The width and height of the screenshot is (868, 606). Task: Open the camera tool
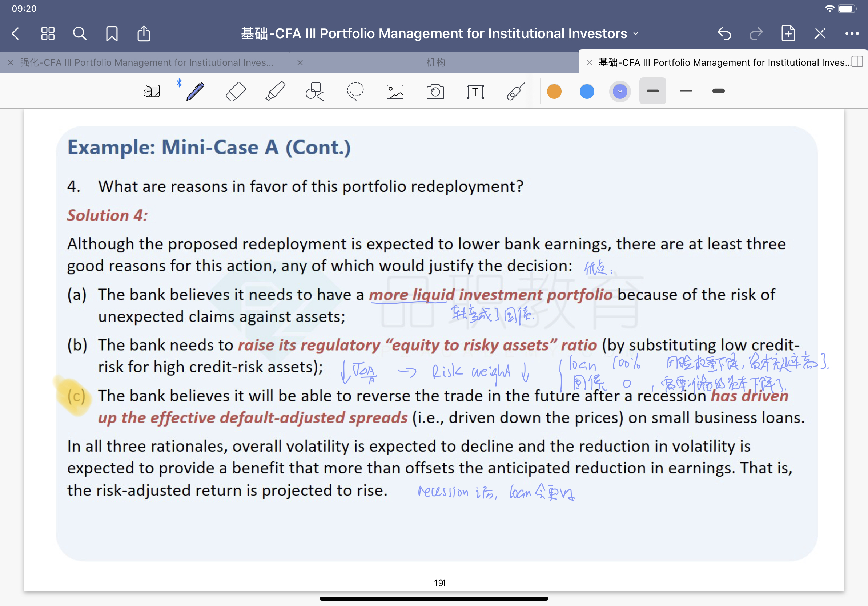click(x=435, y=92)
